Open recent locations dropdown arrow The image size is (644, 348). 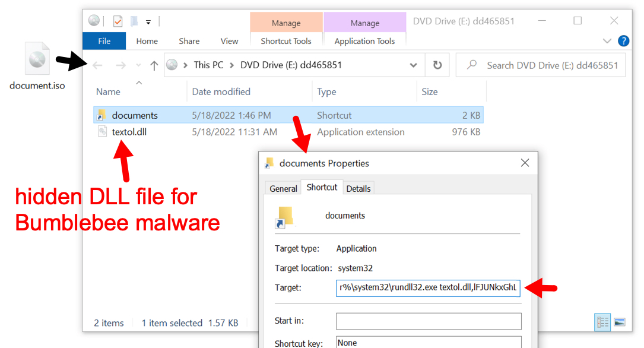(x=138, y=65)
